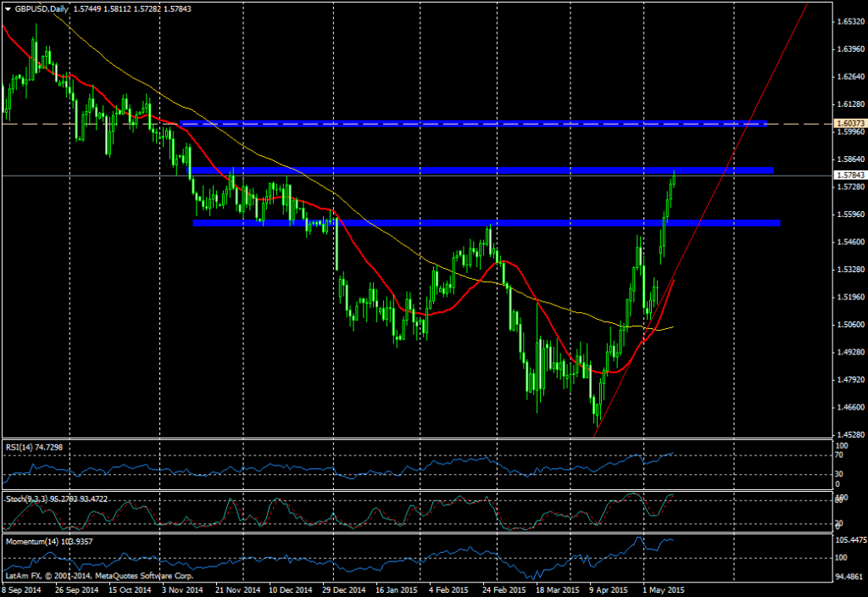This screenshot has height=597, width=868.
Task: Select the GBPUSD,Daily chart title
Action: (x=42, y=8)
